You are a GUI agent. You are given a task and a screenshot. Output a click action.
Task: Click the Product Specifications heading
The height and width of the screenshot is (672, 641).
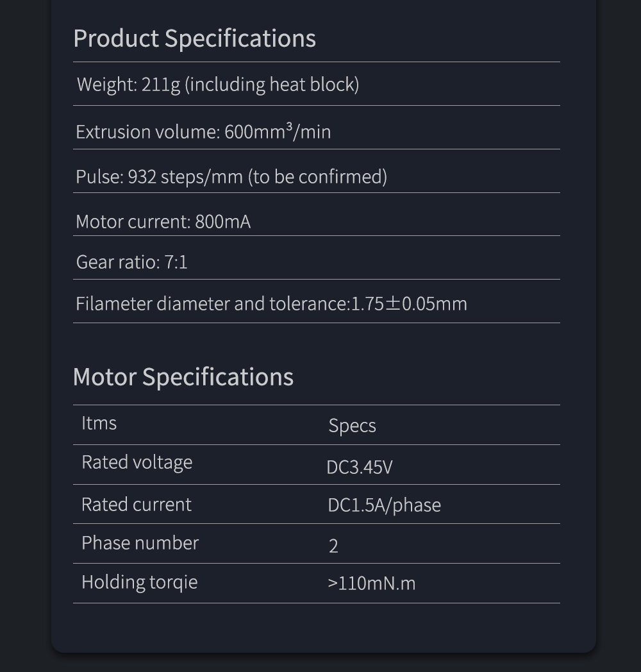click(x=194, y=38)
